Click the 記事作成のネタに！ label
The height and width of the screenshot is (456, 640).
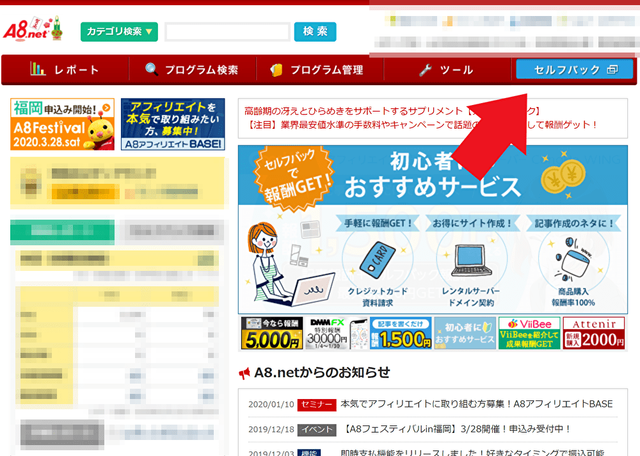coord(573,223)
